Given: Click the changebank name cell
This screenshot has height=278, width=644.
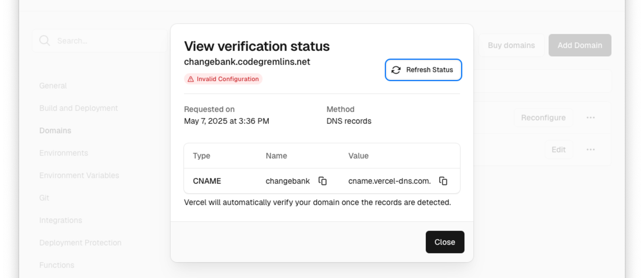Looking at the screenshot, I should coord(288,181).
